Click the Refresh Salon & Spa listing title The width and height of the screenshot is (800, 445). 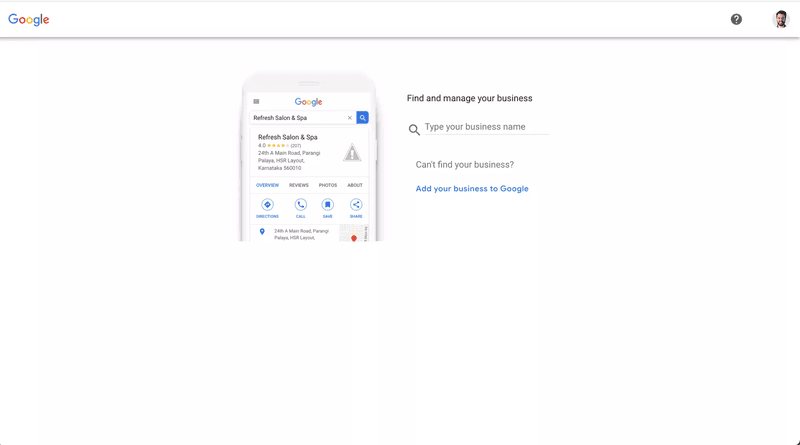tap(288, 137)
